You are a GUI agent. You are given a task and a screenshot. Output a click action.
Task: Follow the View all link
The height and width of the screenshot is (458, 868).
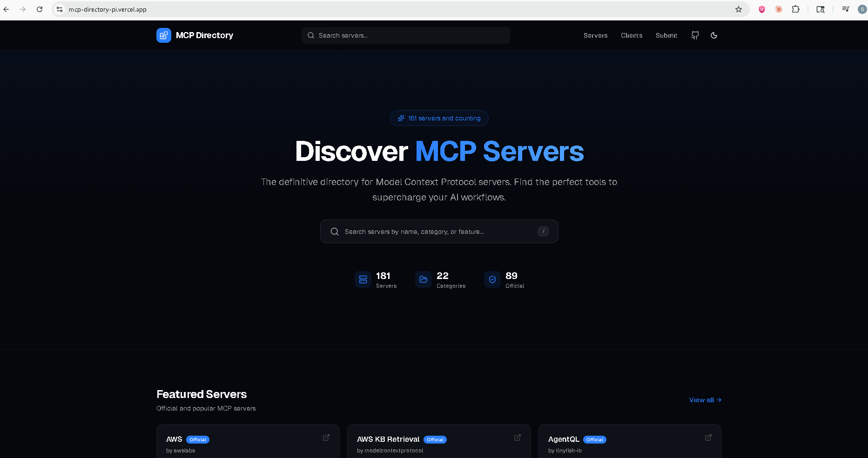point(704,400)
